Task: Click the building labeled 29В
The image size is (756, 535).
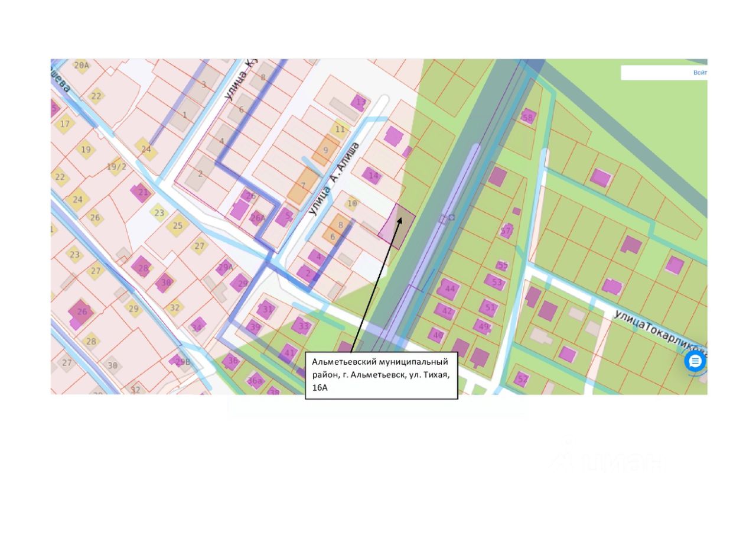Action: [x=181, y=361]
